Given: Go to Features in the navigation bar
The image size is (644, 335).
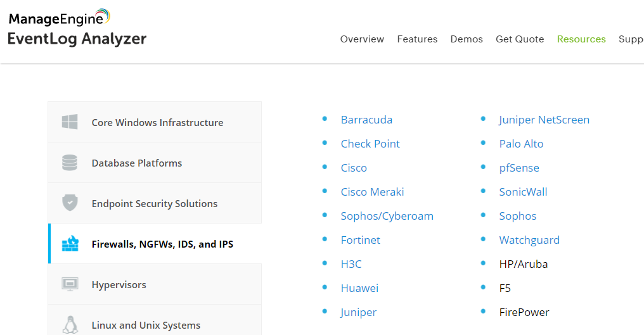Looking at the screenshot, I should [417, 39].
